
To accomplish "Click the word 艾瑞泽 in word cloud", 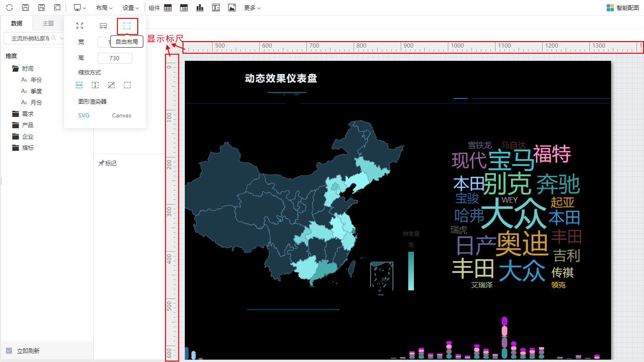I will 482,285.
